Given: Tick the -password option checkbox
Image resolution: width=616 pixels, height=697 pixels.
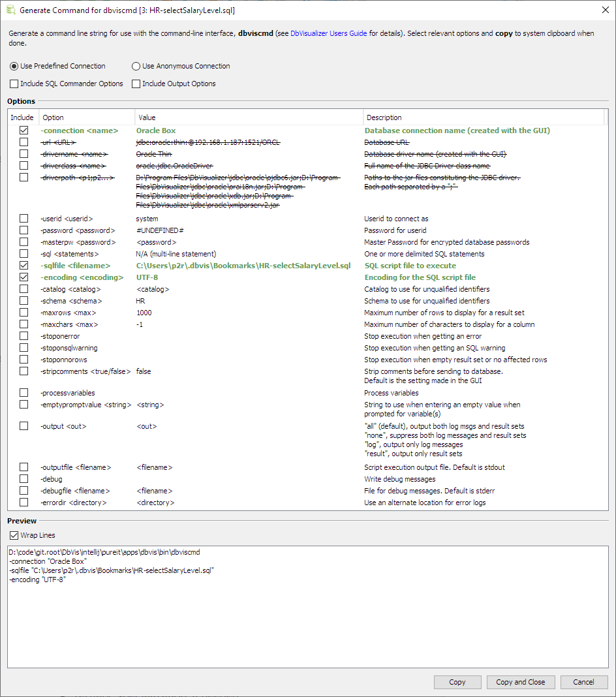Looking at the screenshot, I should [x=24, y=230].
